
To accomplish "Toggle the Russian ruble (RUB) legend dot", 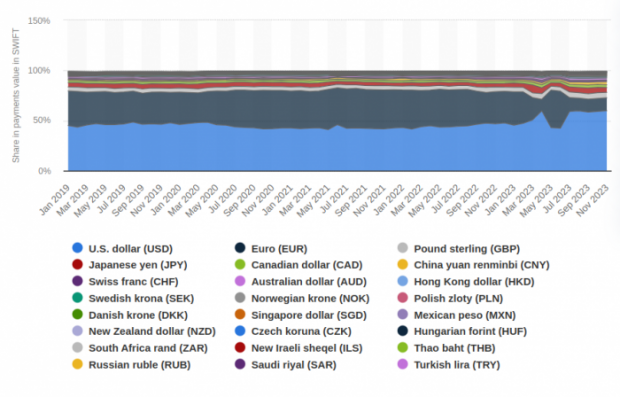I will coord(78,364).
